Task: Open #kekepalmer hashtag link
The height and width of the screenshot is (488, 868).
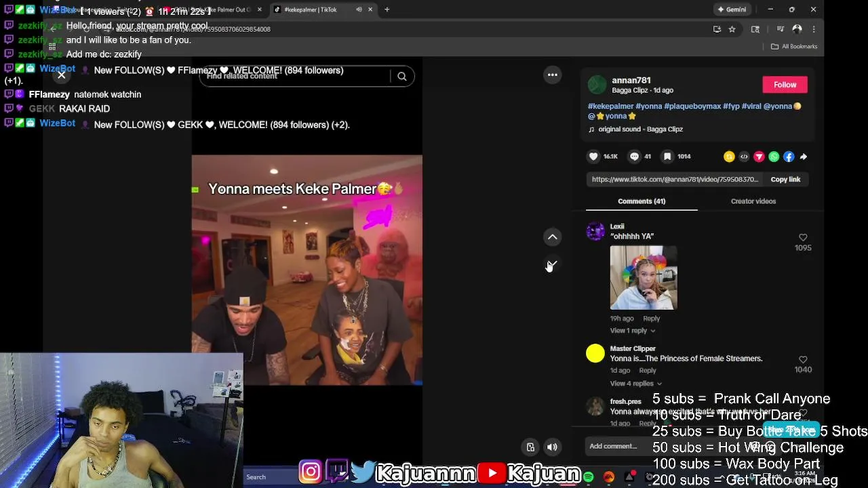Action: tap(610, 106)
